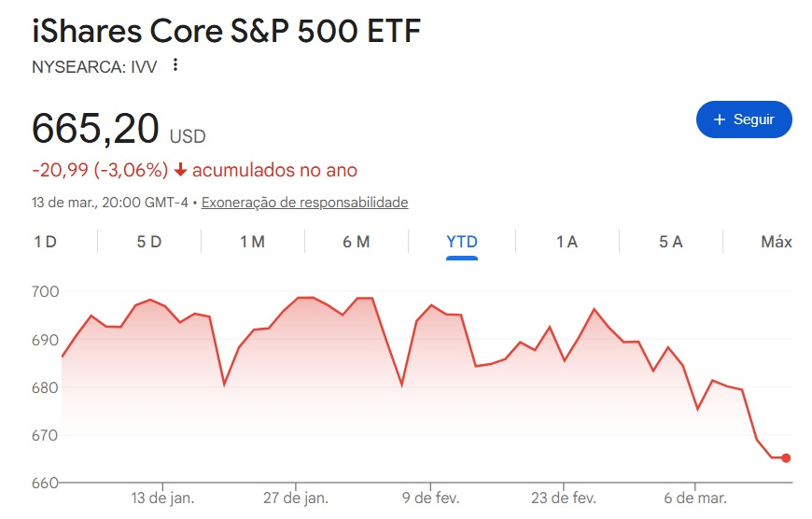Image resolution: width=812 pixels, height=519 pixels.
Task: Open the 5 A five-year range
Action: (x=670, y=242)
